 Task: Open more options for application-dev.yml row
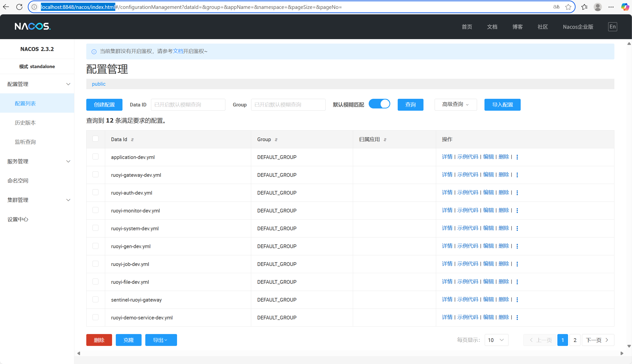pyautogui.click(x=517, y=157)
